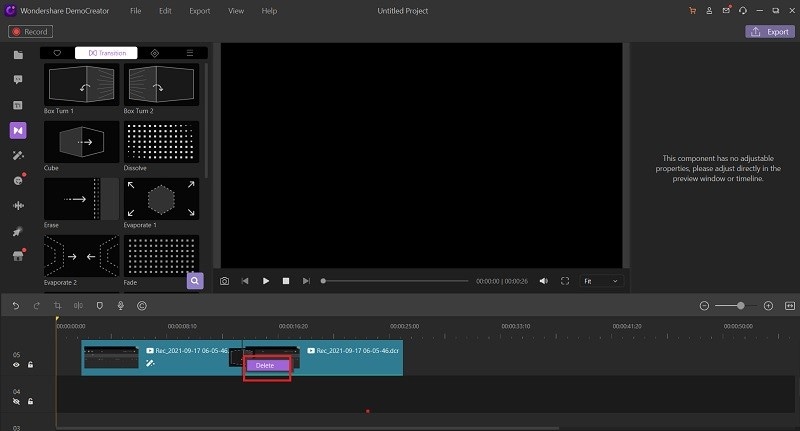The height and width of the screenshot is (431, 800).
Task: Zoom in the timeline with plus icon
Action: click(768, 306)
